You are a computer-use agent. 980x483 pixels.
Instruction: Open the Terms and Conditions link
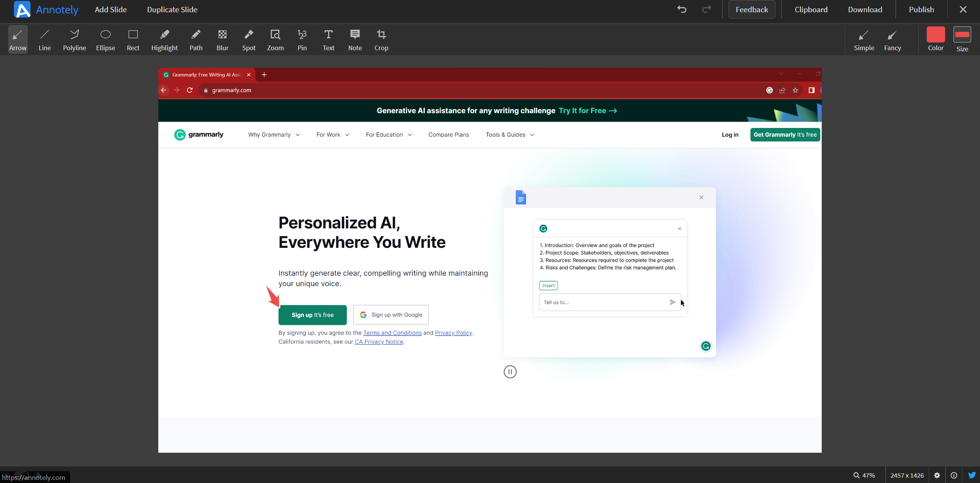pyautogui.click(x=392, y=333)
